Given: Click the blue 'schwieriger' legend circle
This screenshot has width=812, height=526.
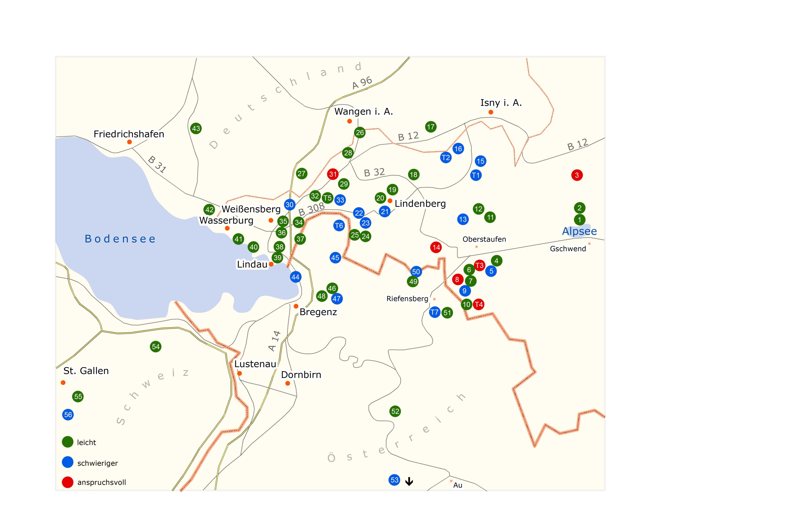Looking at the screenshot, I should (x=68, y=462).
